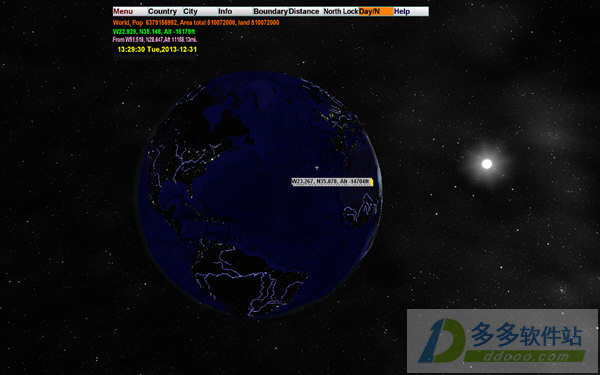600x375 pixels.
Task: Toggle North Lock
Action: (x=341, y=11)
